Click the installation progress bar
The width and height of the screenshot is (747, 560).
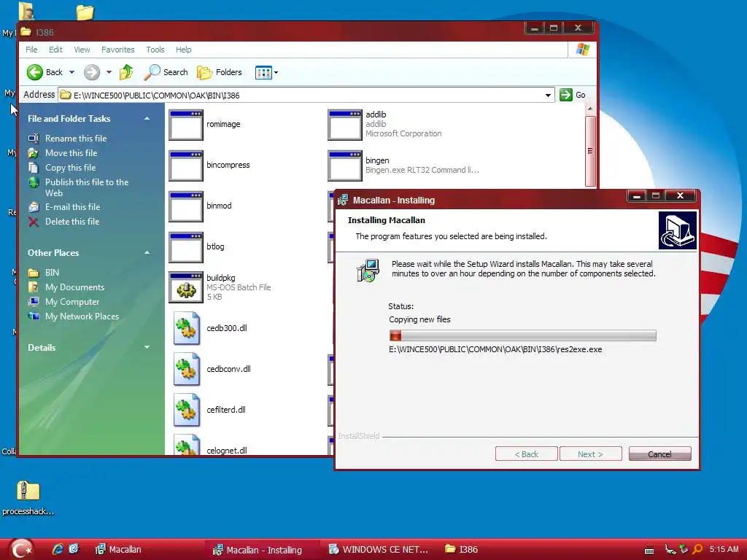pos(522,335)
